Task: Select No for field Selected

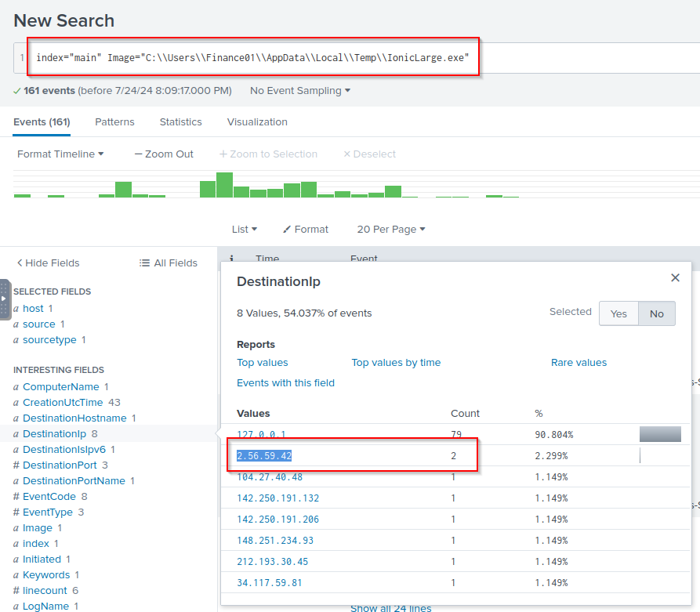Action: coord(656,313)
